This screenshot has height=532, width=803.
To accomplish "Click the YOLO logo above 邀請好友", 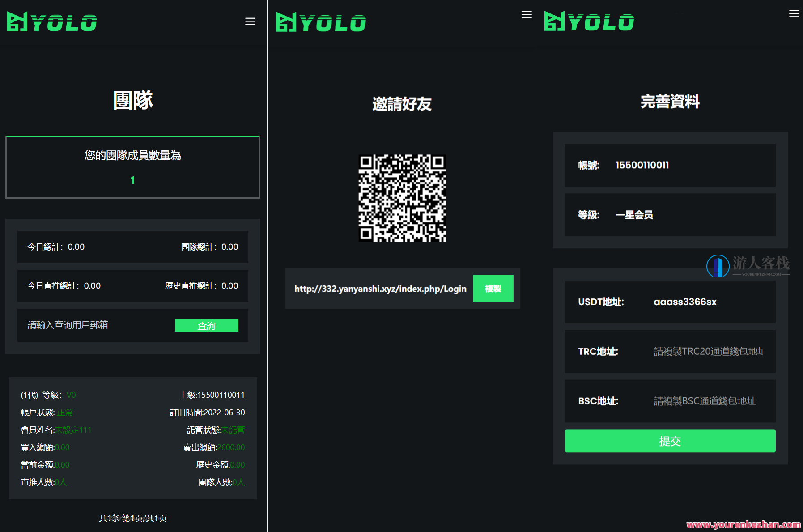I will click(x=320, y=21).
